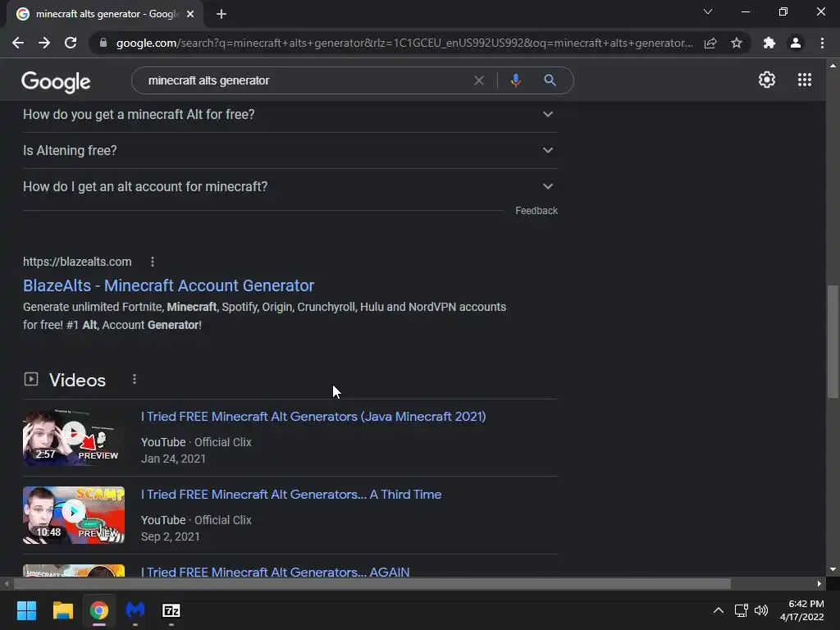The image size is (840, 630).
Task: Click inside the search box text
Action: coord(209,80)
